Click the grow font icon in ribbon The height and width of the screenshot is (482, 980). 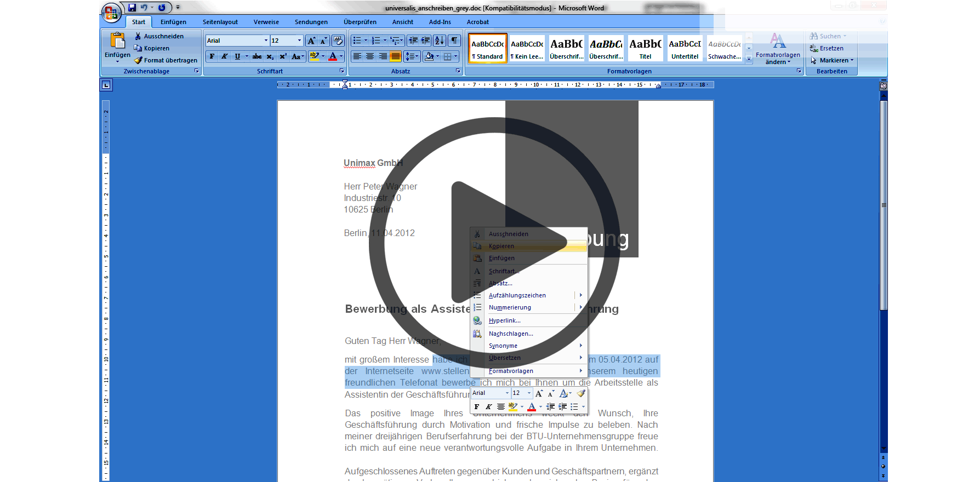(311, 41)
